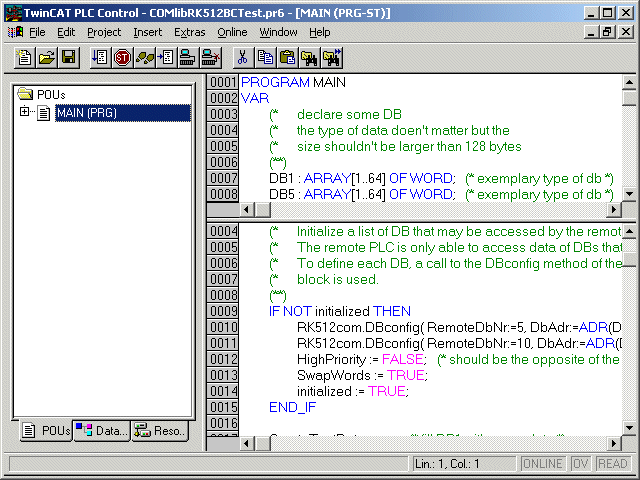640x480 pixels.
Task: Click the RemoteDbNr:=5 DBconfig line
Action: [459, 327]
